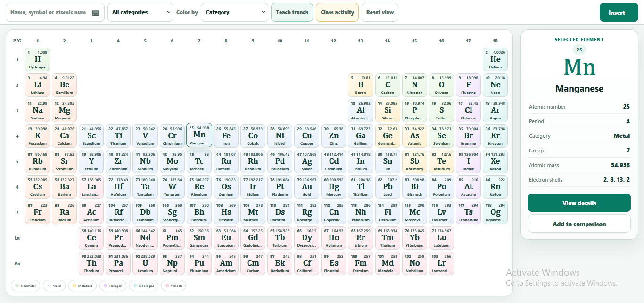Select the Lawrencium element tile

pyautogui.click(x=441, y=263)
